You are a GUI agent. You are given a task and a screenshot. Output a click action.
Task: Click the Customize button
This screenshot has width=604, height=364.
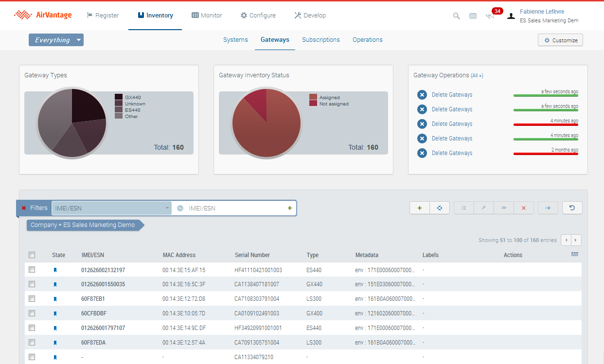[x=560, y=40]
